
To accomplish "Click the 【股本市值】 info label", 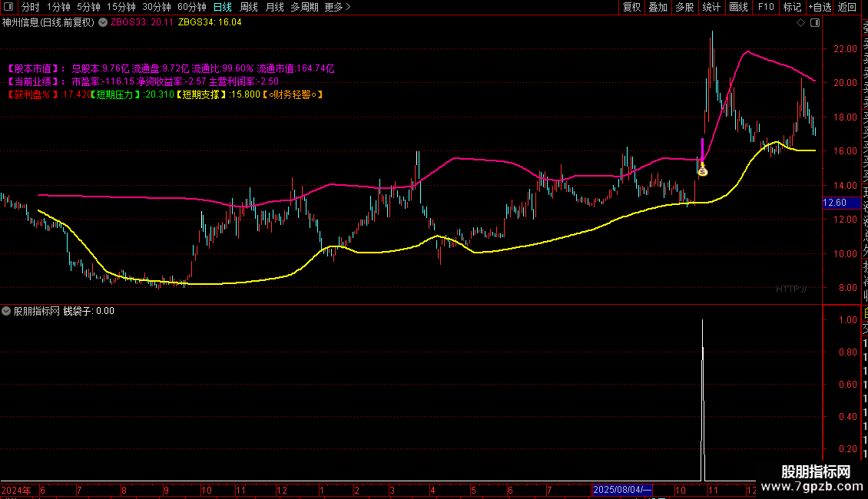I will click(35, 68).
